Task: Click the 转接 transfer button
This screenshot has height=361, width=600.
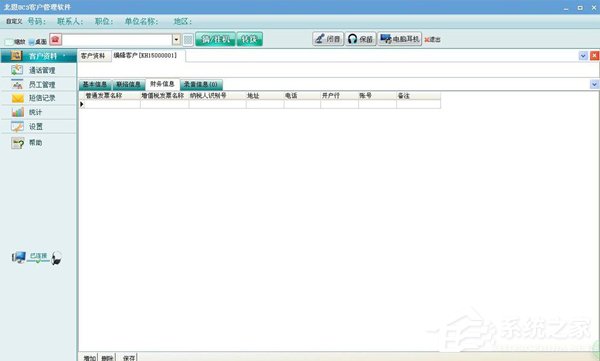Action: click(x=249, y=39)
